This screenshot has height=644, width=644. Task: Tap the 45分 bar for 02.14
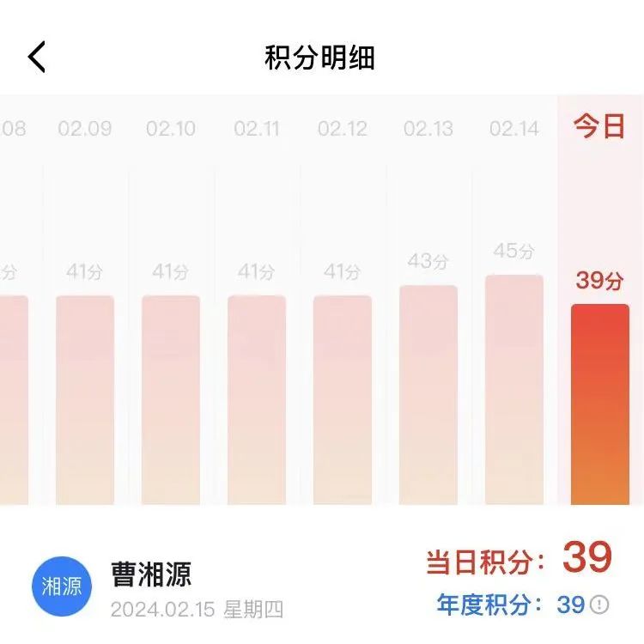click(514, 390)
